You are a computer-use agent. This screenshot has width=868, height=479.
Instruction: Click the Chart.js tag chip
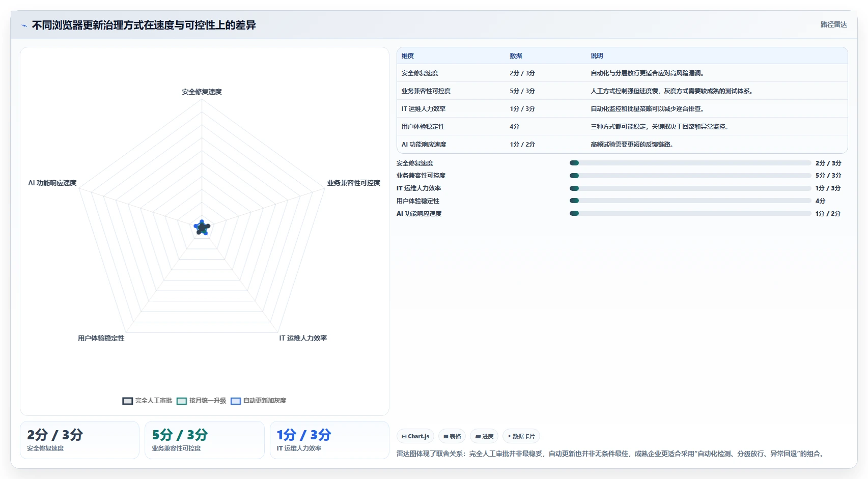pos(415,436)
